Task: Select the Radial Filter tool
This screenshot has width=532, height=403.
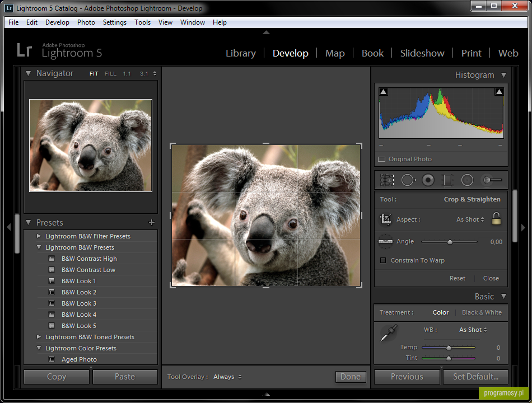Action: (x=467, y=180)
